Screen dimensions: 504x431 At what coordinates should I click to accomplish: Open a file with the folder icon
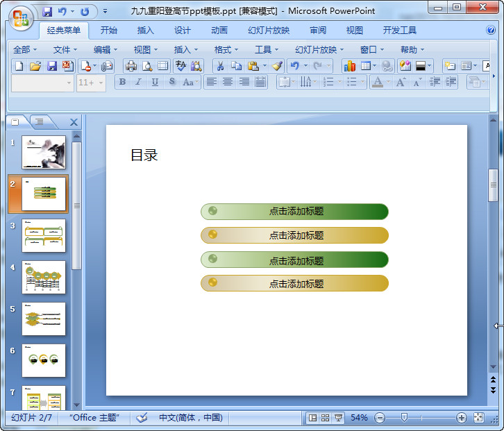coord(35,66)
